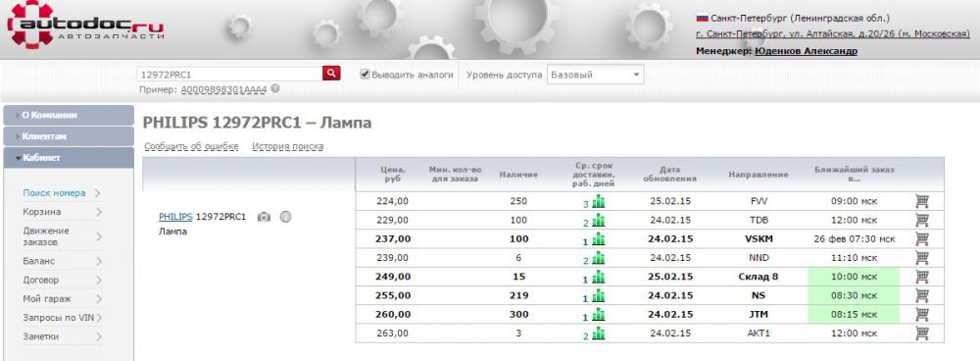Image resolution: width=980 pixels, height=361 pixels.
Task: Click the 08:30 мск green cell
Action: (x=854, y=295)
